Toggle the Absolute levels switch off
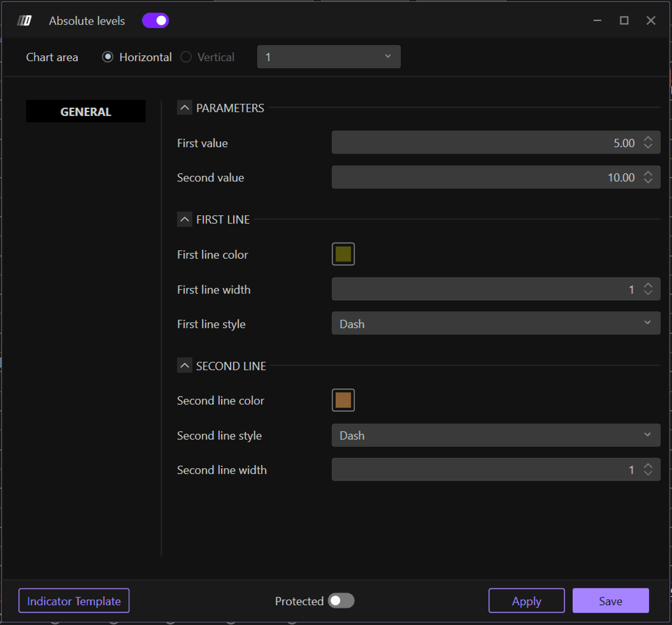 [155, 21]
